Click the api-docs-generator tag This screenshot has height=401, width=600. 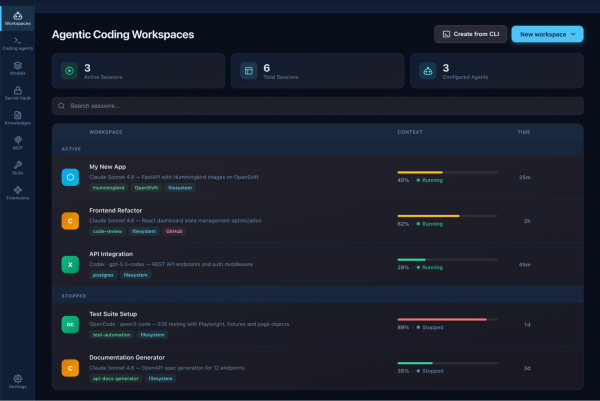pyautogui.click(x=116, y=378)
